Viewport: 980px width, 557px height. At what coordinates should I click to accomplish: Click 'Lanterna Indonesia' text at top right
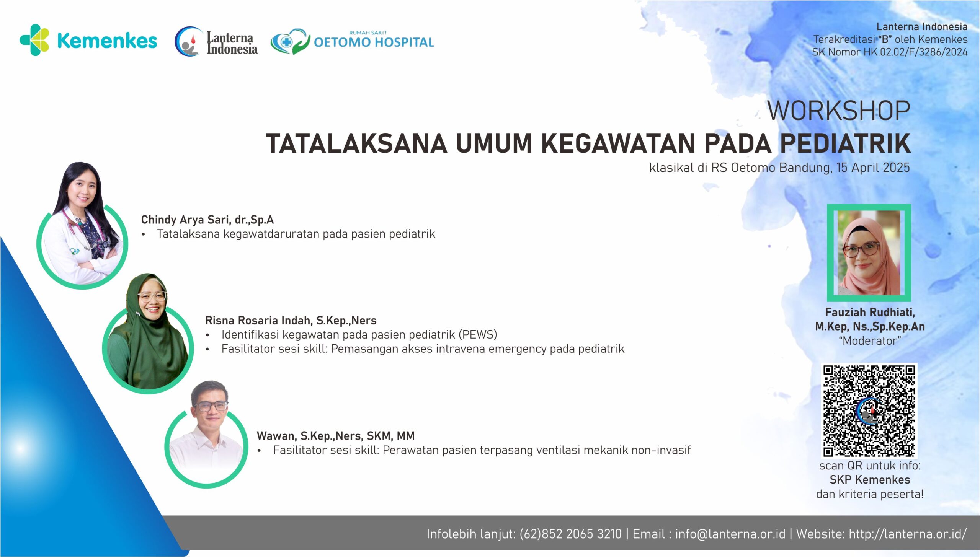pos(922,27)
